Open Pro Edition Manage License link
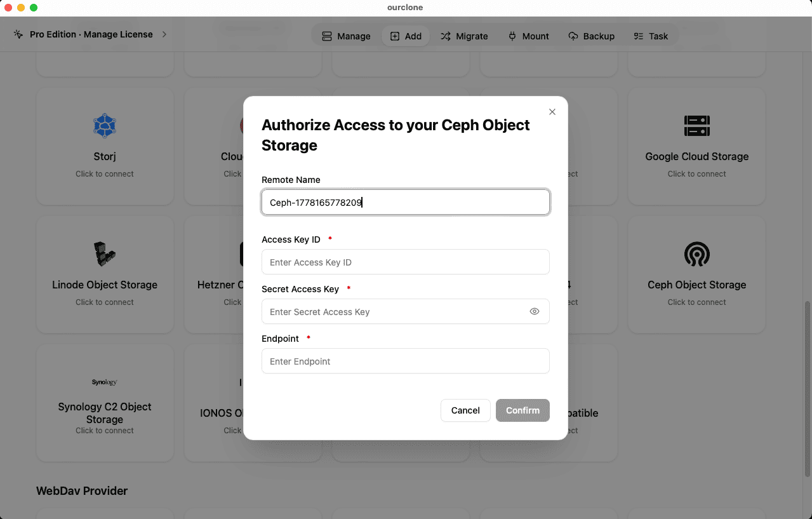This screenshot has width=812, height=519. pos(91,34)
